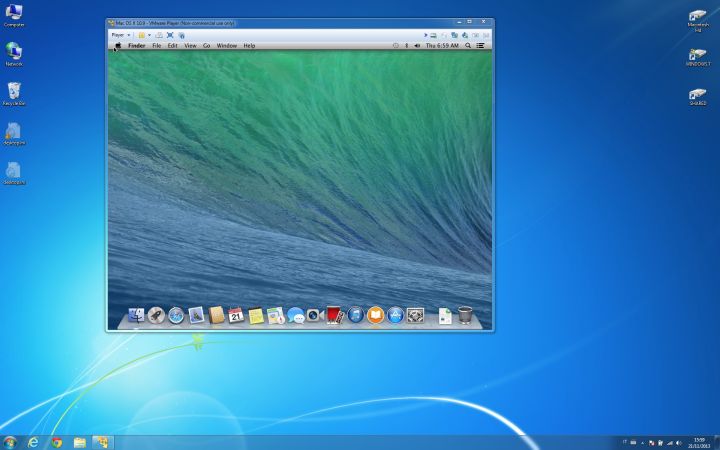Open yellow Notes icon in dock
This screenshot has height=450, width=720.
pos(256,315)
